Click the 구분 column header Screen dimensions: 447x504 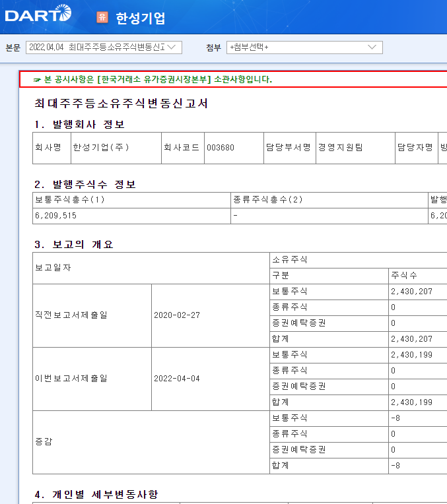[x=329, y=276]
